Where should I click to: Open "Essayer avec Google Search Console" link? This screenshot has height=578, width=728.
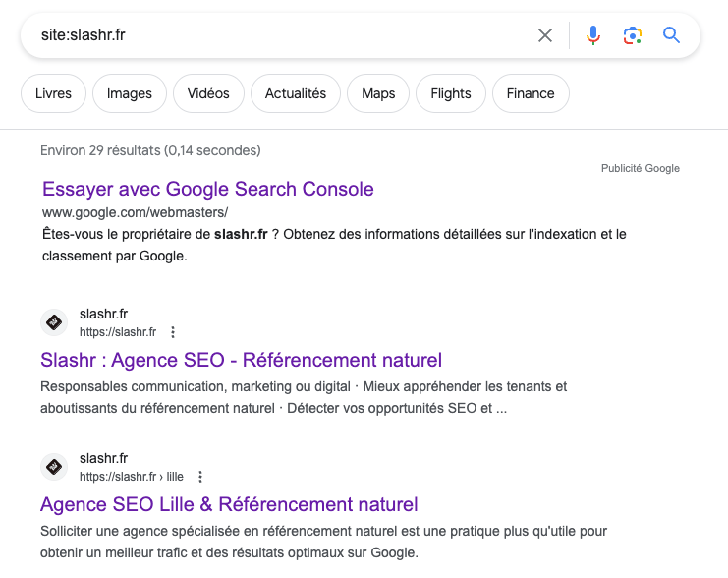coord(208,189)
